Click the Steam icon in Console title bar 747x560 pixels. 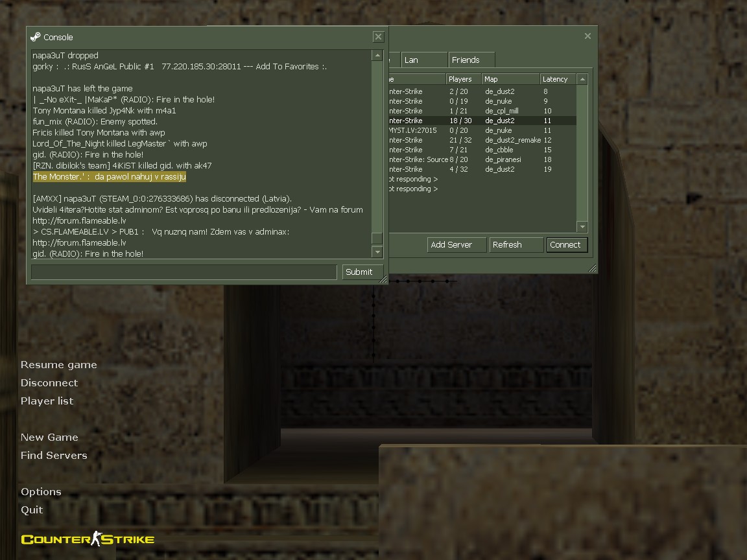36,37
